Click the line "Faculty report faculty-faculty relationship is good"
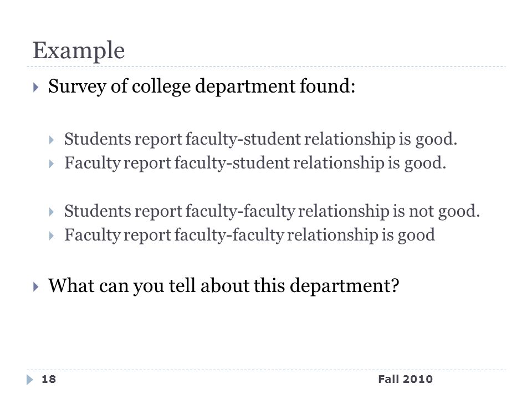 [x=249, y=235]
